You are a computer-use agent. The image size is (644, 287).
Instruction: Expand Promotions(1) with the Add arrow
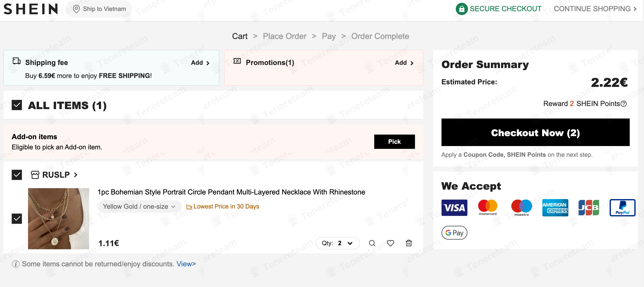pos(404,63)
